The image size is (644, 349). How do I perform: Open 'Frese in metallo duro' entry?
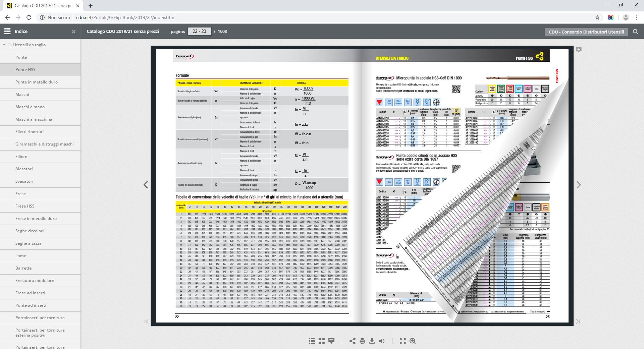tap(40, 219)
